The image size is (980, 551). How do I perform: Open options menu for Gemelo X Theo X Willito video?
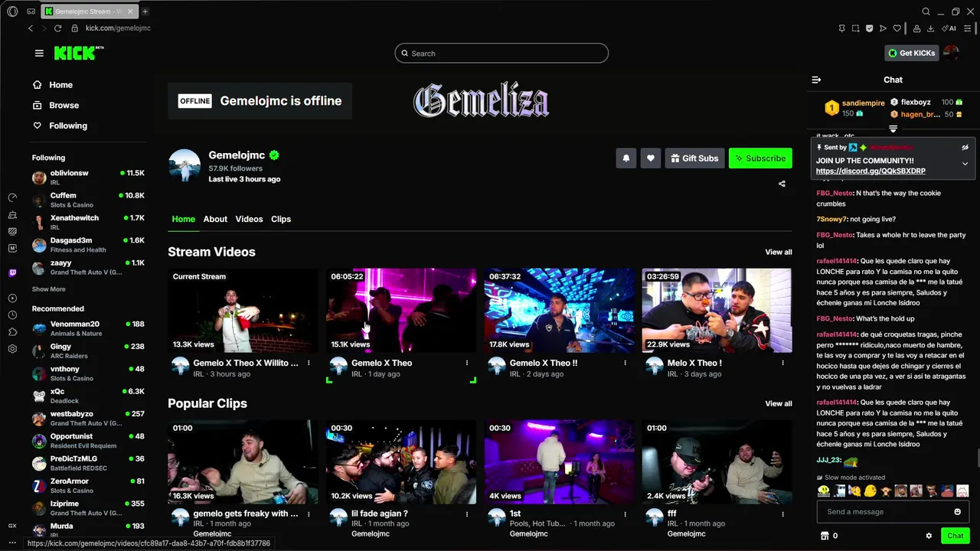[309, 364]
